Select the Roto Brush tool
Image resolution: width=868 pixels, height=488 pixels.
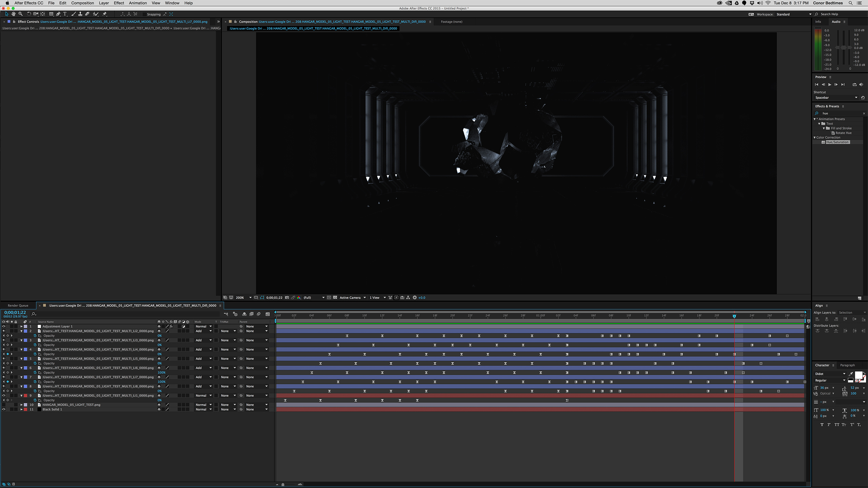pyautogui.click(x=95, y=14)
